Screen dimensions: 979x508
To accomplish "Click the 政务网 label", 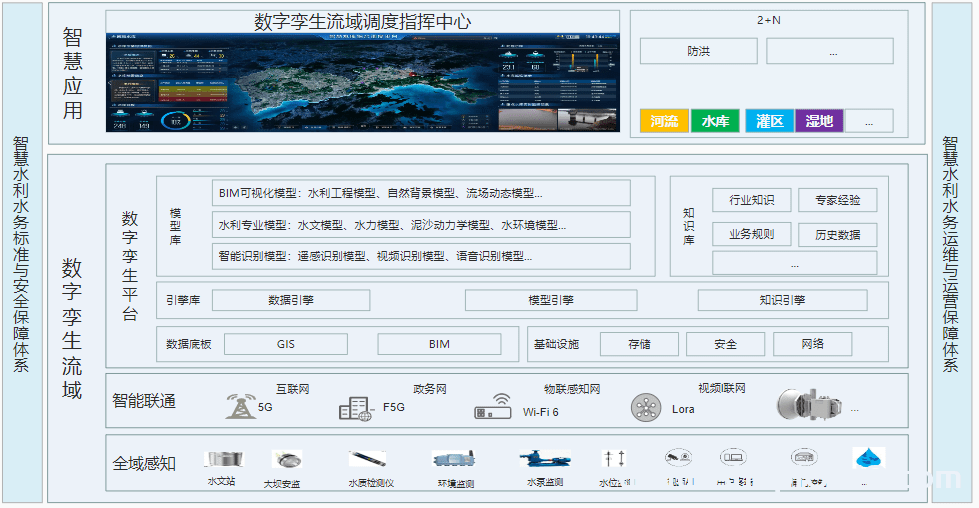I will [430, 389].
